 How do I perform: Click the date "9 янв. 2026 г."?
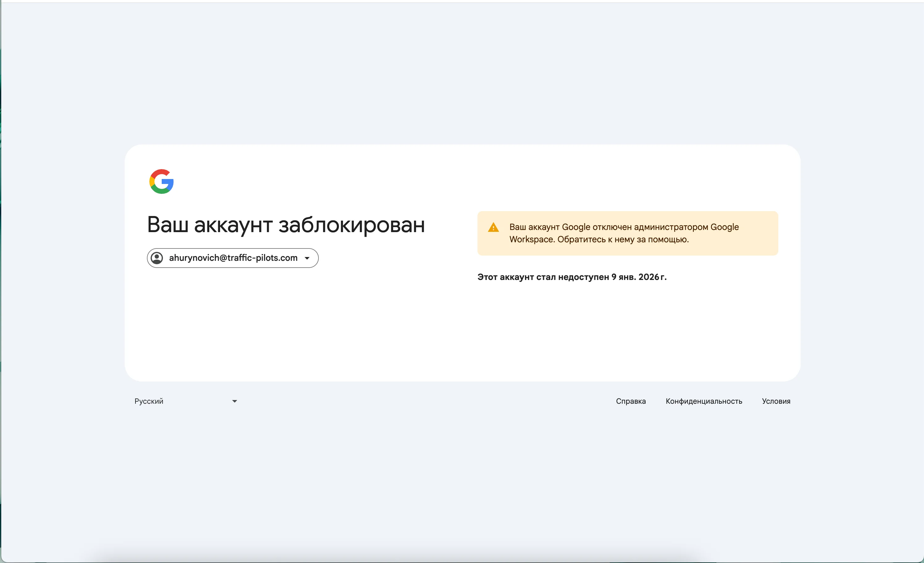pos(639,277)
